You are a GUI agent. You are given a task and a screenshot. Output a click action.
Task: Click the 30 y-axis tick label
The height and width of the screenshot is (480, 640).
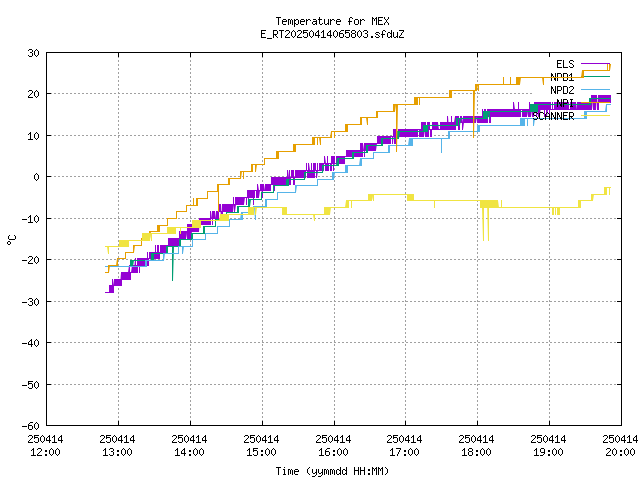[33, 52]
